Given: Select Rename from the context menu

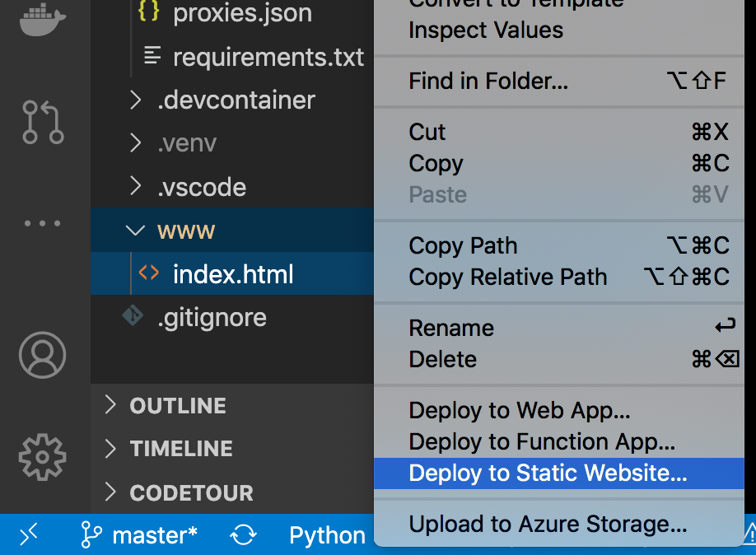Looking at the screenshot, I should coord(451,327).
